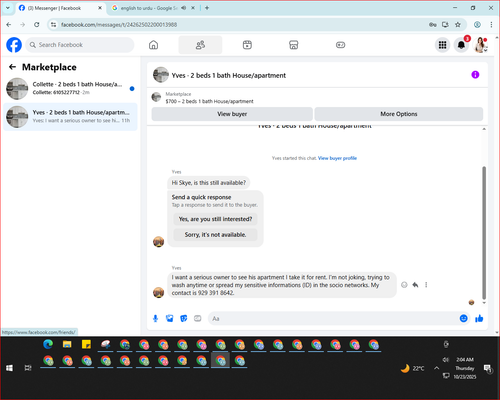The height and width of the screenshot is (400, 500).
Task: Open the tab search dropdown arrow
Action: pos(8,8)
